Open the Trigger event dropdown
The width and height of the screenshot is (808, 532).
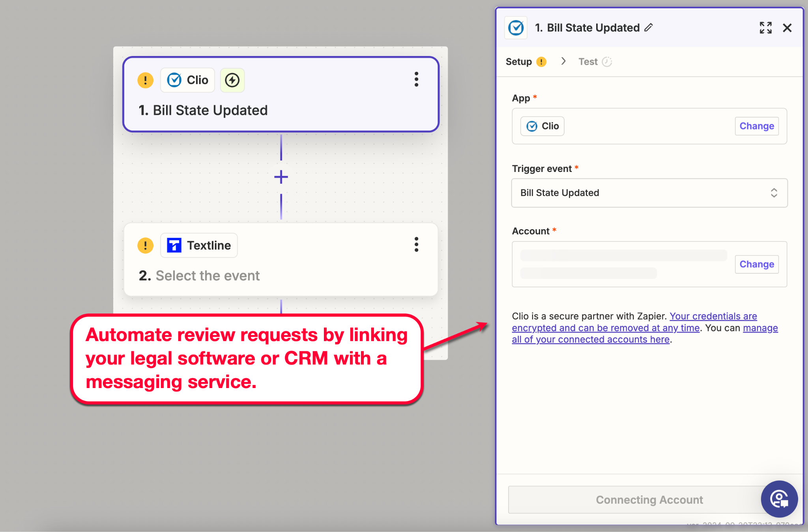(649, 193)
